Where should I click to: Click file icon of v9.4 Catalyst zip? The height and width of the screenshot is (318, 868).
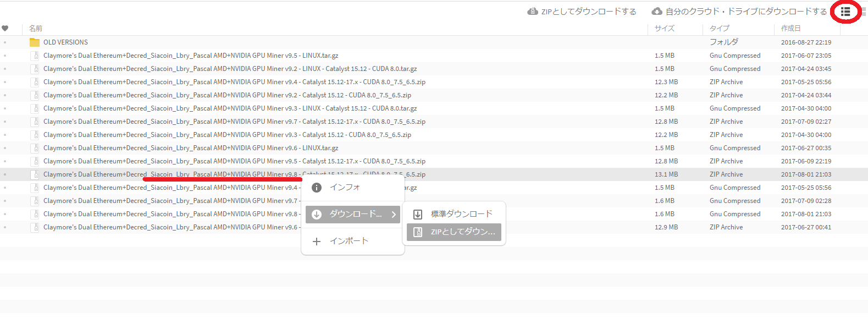[35, 82]
